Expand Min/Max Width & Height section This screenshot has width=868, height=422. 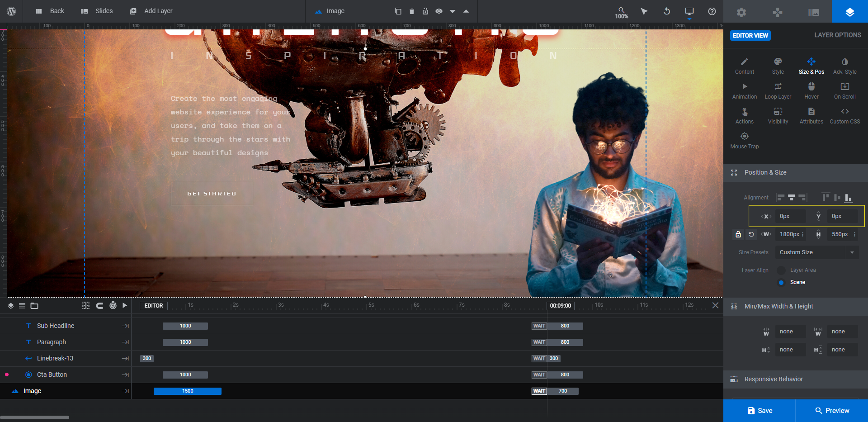click(796, 306)
